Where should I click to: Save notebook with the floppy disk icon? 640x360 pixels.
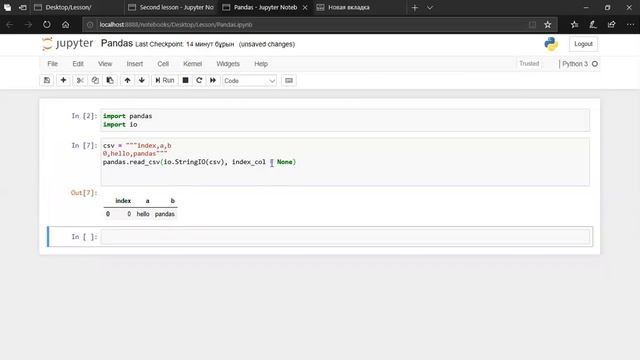(47, 80)
